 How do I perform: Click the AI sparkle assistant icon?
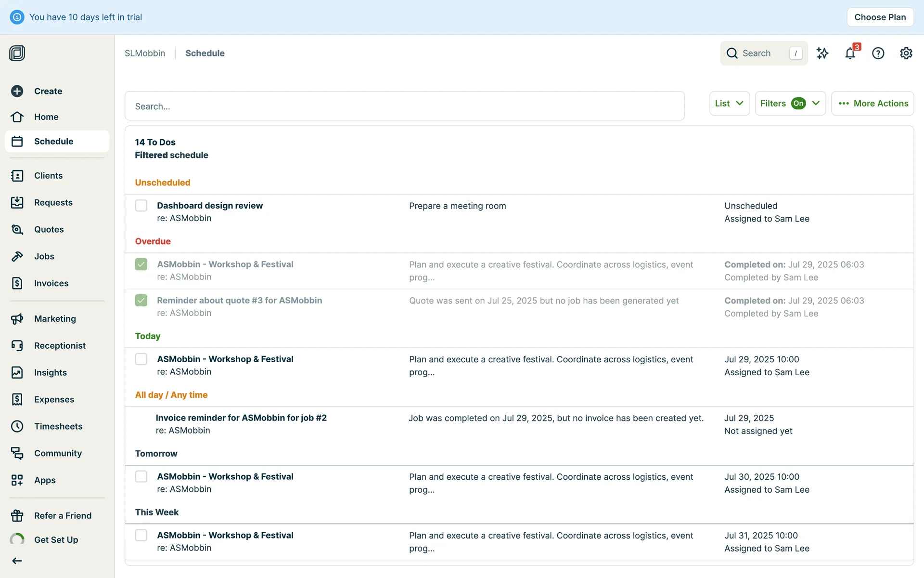coord(822,53)
